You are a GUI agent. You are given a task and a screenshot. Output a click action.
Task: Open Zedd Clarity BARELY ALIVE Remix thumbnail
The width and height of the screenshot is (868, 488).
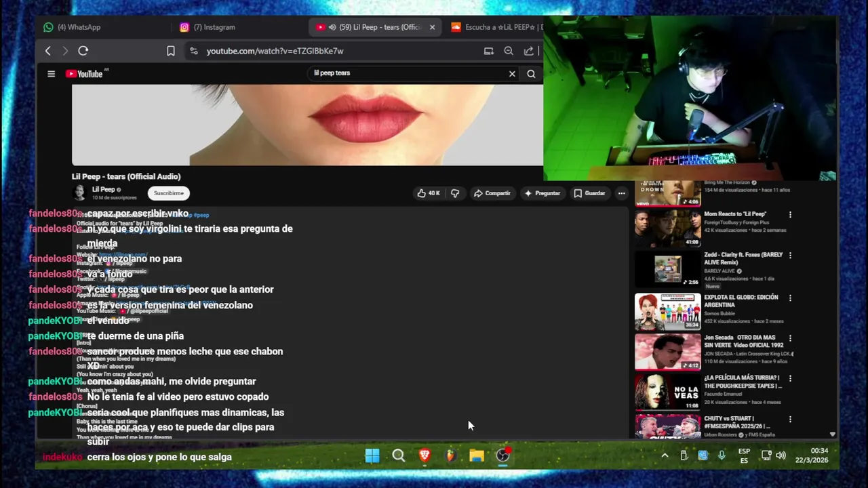(x=667, y=269)
